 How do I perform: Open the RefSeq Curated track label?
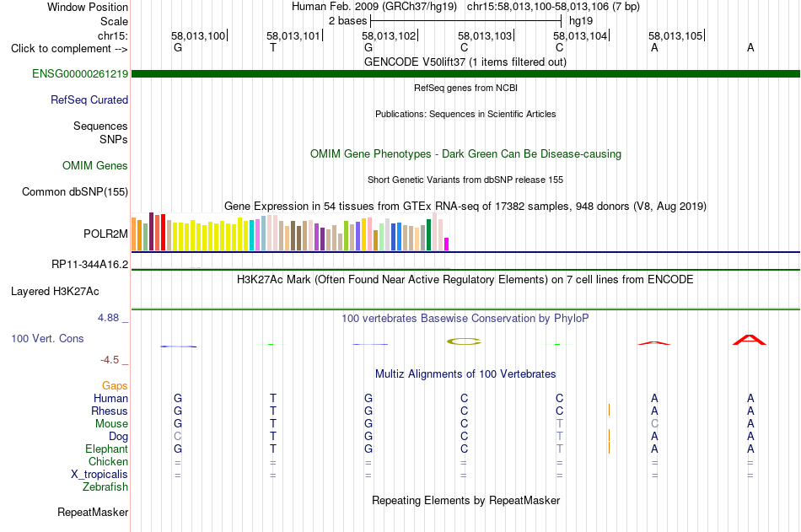click(89, 99)
